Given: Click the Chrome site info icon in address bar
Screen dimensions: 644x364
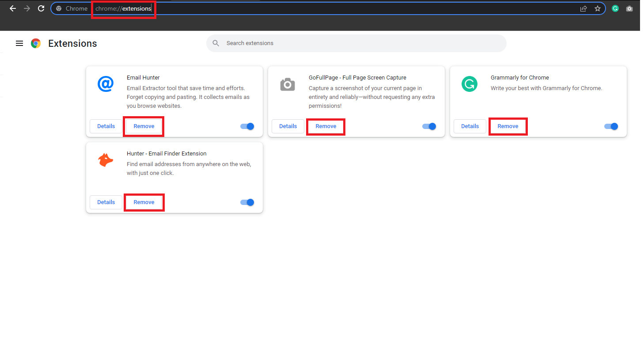Looking at the screenshot, I should [59, 8].
